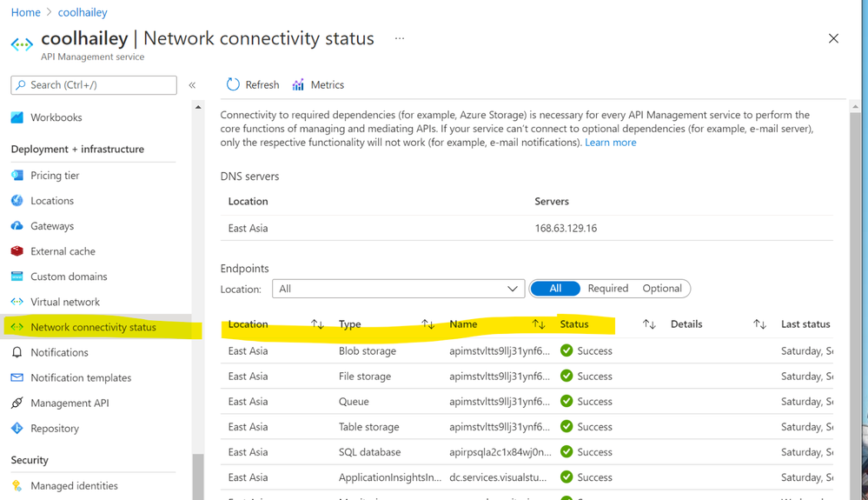
Task: Click the more options ellipsis icon
Action: 400,38
